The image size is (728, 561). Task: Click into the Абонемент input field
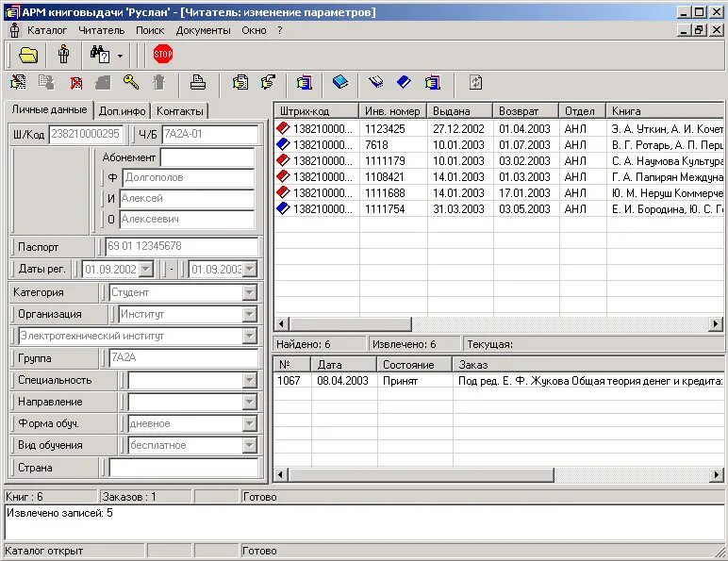(x=207, y=157)
